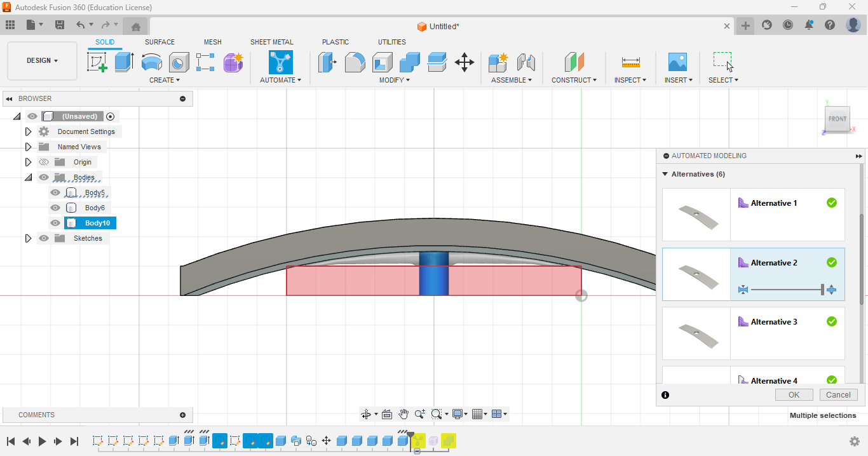Select the Fillet tool icon

click(x=355, y=62)
